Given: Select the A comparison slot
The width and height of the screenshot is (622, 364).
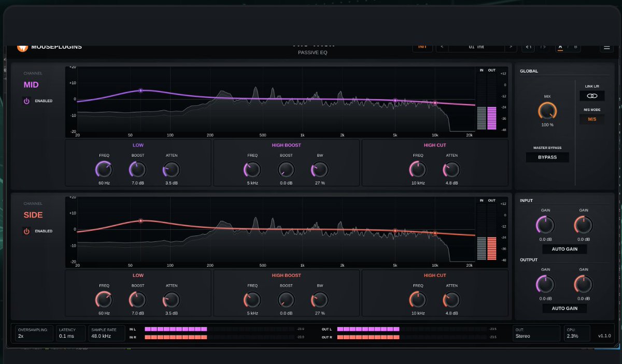Looking at the screenshot, I should click(x=560, y=47).
